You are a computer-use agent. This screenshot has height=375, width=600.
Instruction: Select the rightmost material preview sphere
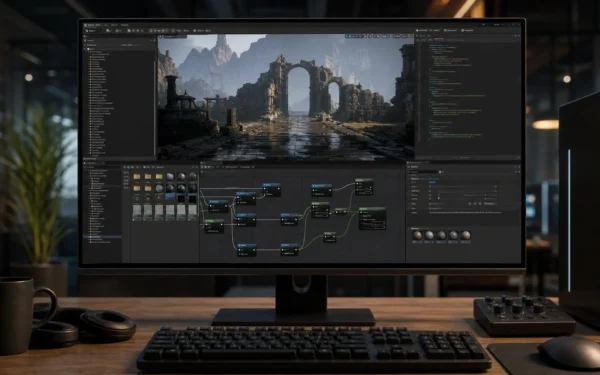(465, 235)
